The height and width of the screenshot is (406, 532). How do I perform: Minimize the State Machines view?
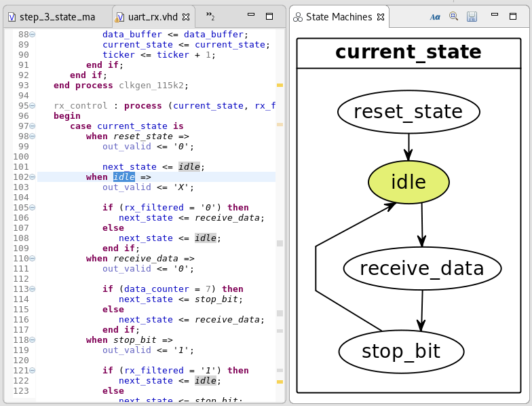495,15
